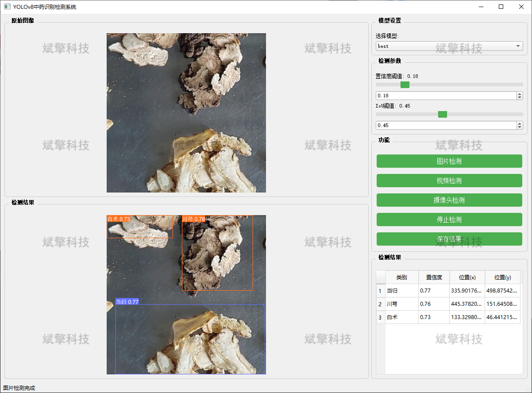This screenshot has width=532, height=393.
Task: Click the 置信度阈值 slider handle
Action: coord(405,85)
